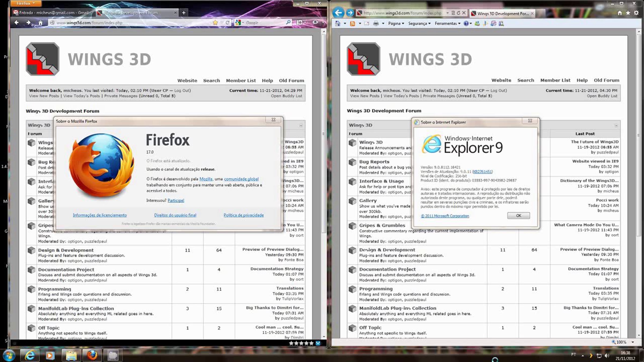
Task: Open the Página dropdown in IE
Action: tap(396, 24)
